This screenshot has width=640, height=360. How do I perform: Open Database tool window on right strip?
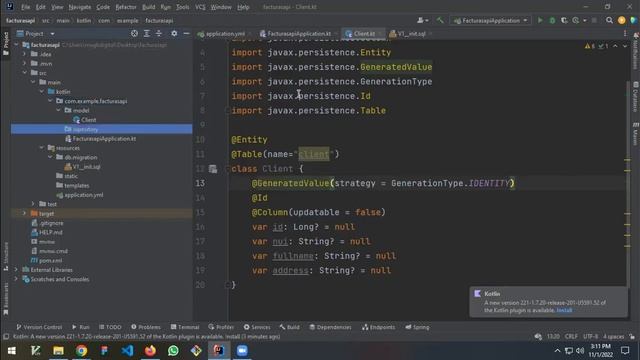[x=636, y=96]
